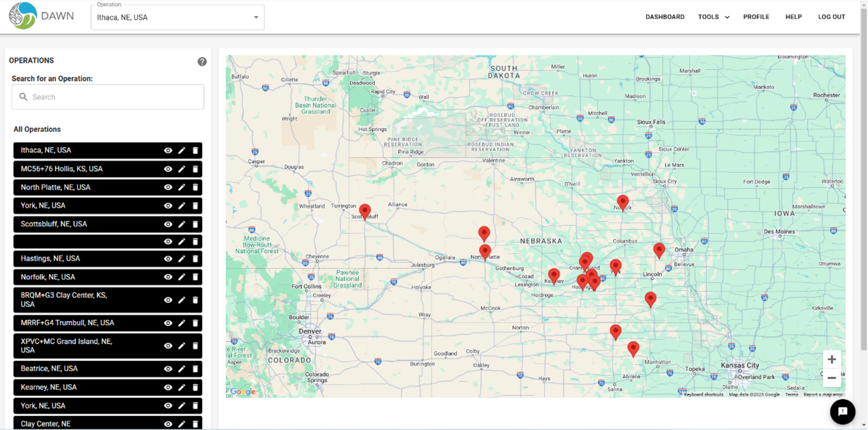Expand the TOOLS menu
The image size is (868, 430).
713,17
